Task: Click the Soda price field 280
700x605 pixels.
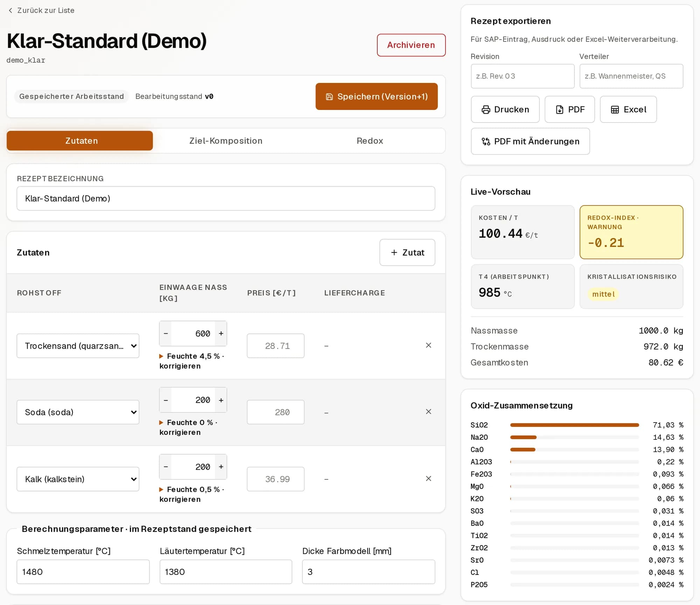Action: tap(275, 412)
